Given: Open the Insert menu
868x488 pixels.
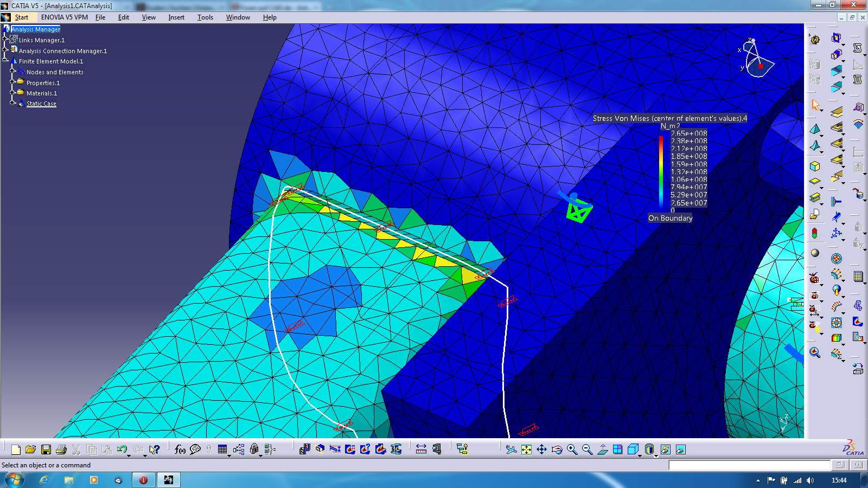Looking at the screenshot, I should (176, 17).
